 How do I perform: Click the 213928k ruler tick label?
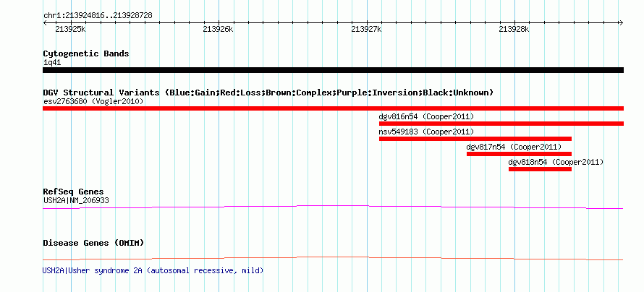[x=514, y=29]
